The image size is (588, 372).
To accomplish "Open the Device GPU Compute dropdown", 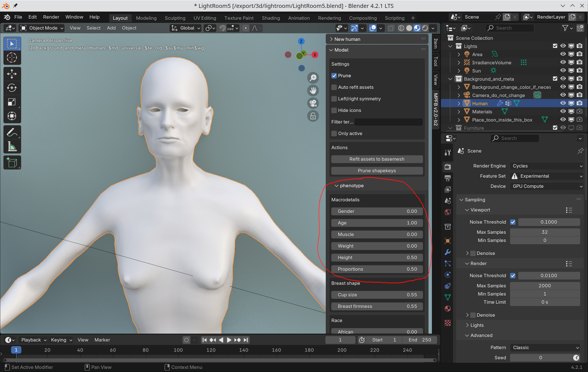I will coord(547,186).
